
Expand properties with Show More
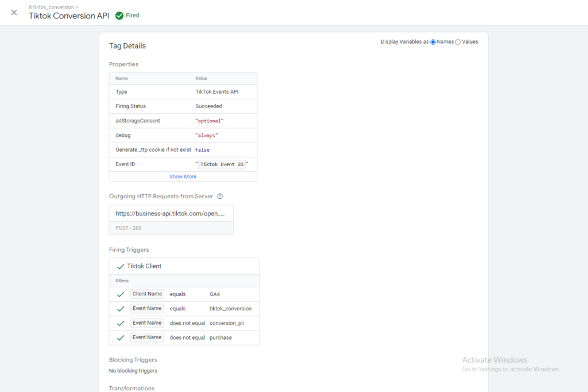183,176
